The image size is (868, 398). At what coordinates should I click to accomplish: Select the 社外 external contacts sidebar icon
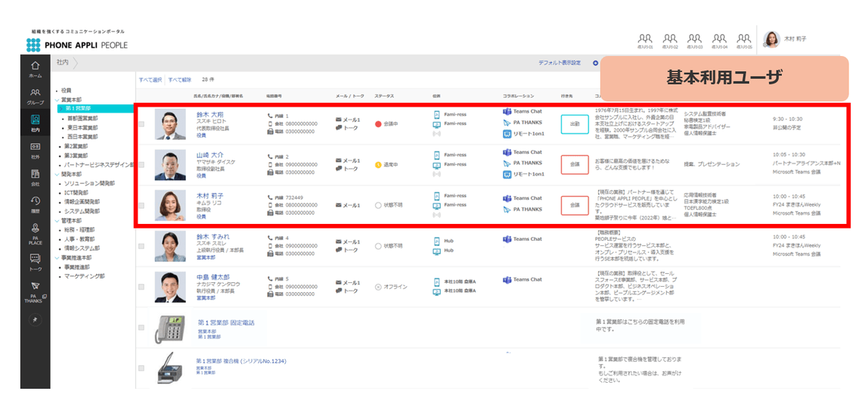35,150
